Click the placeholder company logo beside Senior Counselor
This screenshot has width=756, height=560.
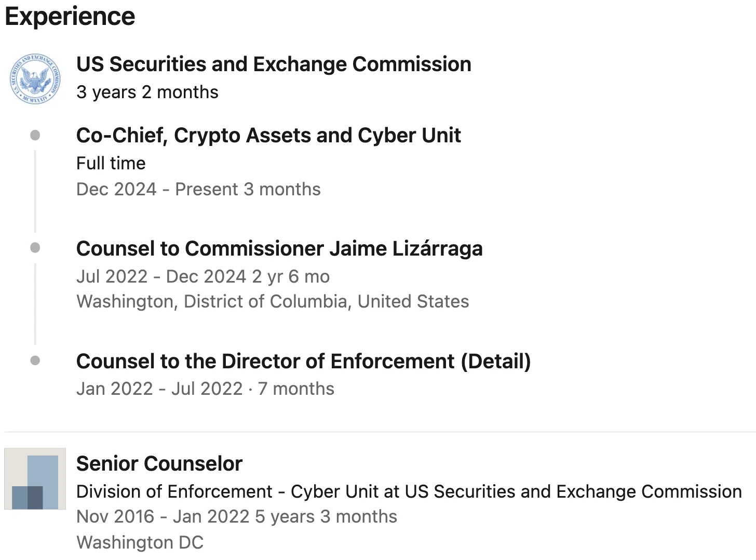pyautogui.click(x=35, y=478)
